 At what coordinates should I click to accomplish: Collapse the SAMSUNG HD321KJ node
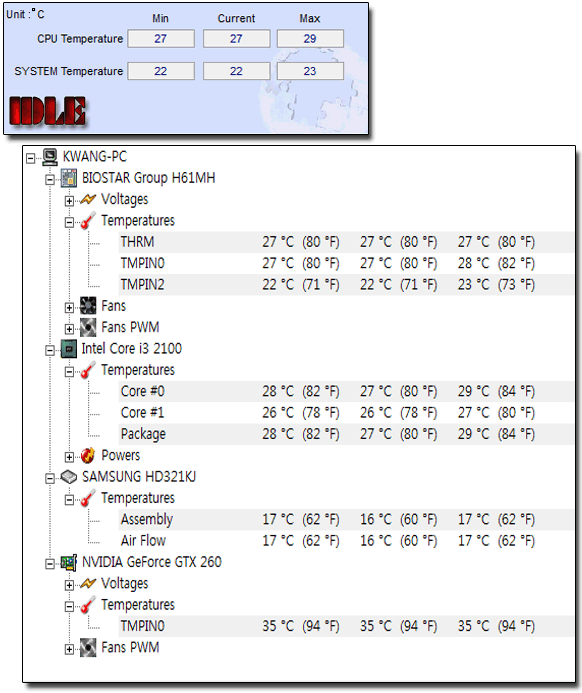click(50, 479)
